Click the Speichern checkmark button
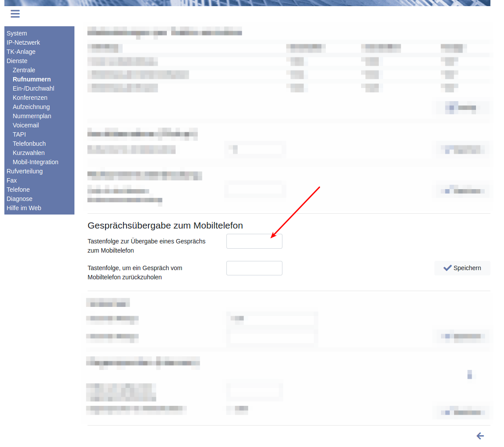Screen dimensions: 504x447 [x=462, y=268]
